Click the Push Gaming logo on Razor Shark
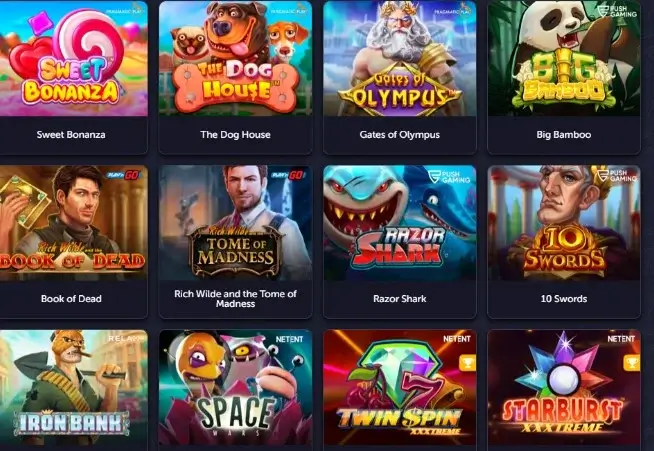The width and height of the screenshot is (654, 451). point(449,176)
